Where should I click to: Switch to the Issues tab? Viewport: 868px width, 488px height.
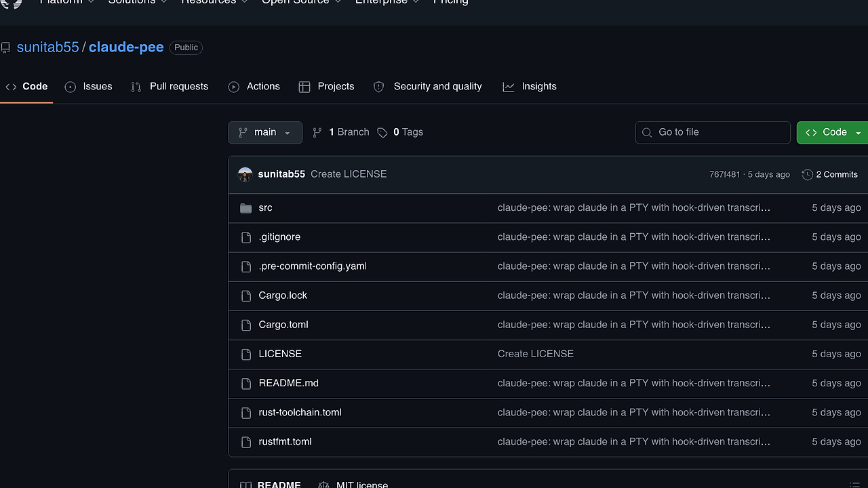pos(89,87)
